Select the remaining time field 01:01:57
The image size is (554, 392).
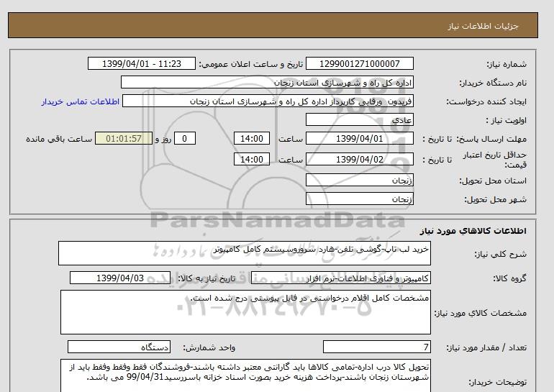click(124, 138)
